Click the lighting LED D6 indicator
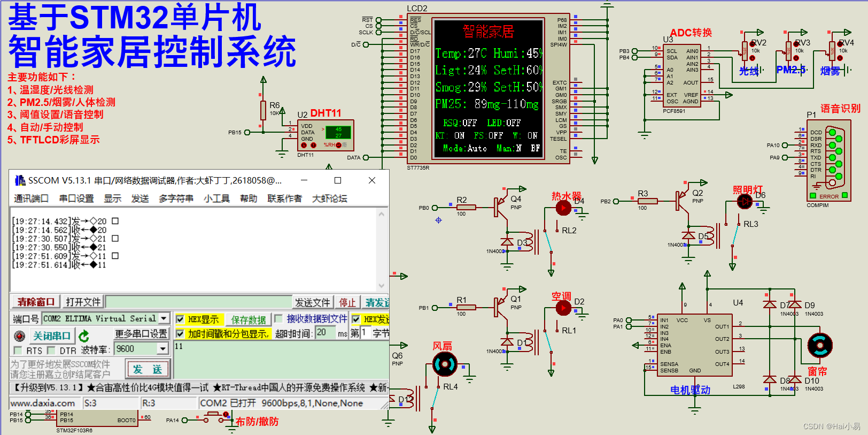This screenshot has width=868, height=435. pos(745,201)
